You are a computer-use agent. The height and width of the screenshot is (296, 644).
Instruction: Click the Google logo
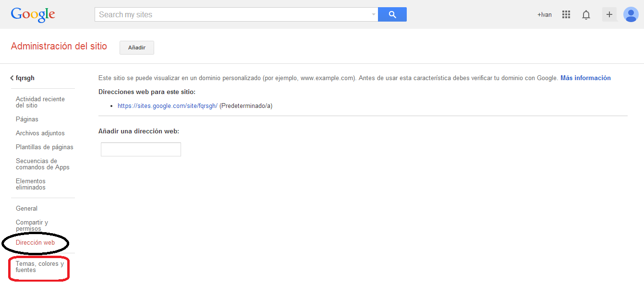[x=33, y=14]
